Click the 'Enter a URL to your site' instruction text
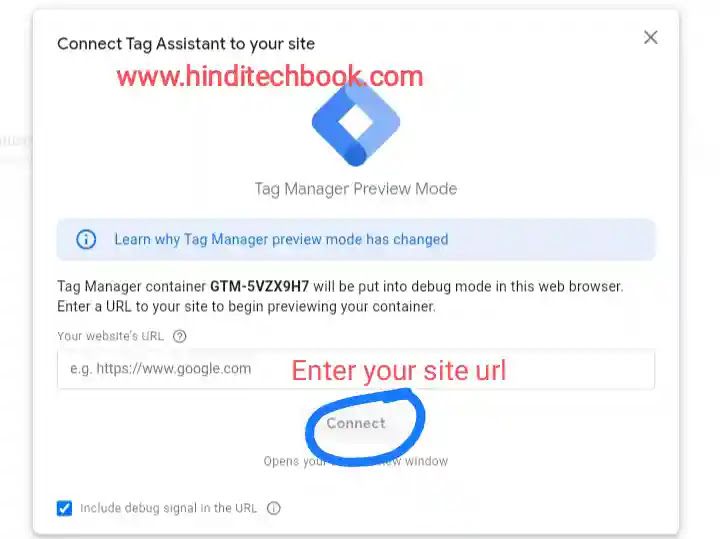 [246, 307]
